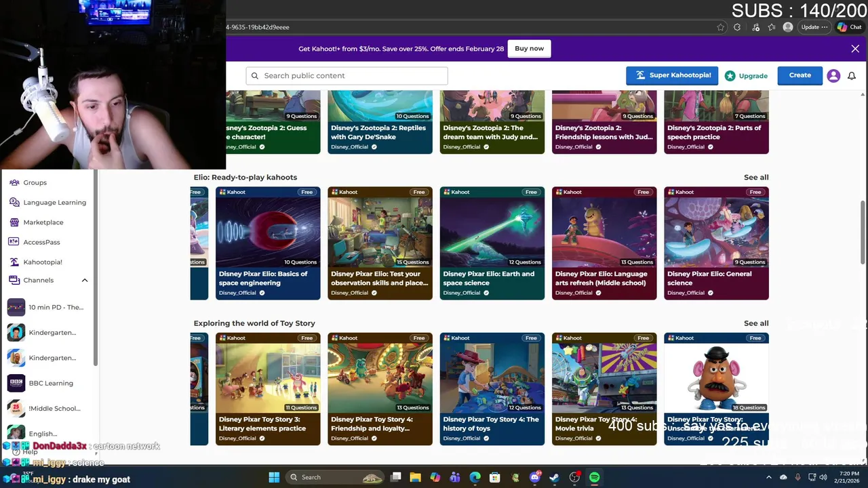The image size is (868, 488).
Task: Click the Buy now button
Action: click(x=529, y=49)
